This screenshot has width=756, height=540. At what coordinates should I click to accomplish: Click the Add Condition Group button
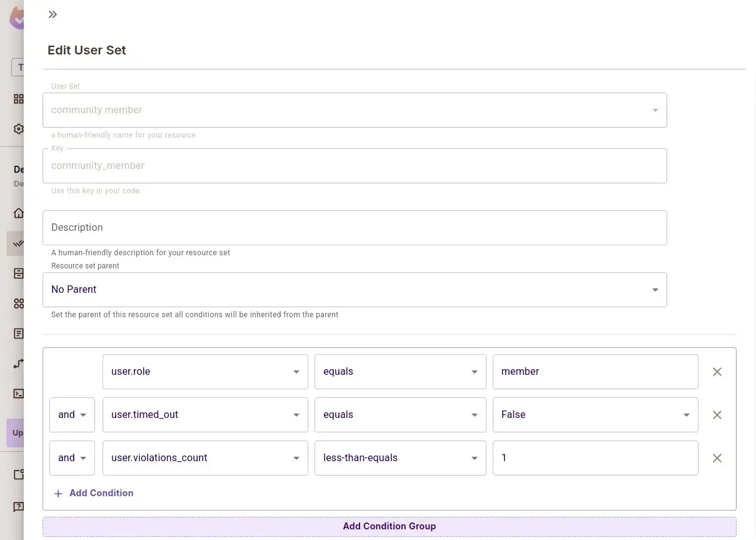(389, 526)
